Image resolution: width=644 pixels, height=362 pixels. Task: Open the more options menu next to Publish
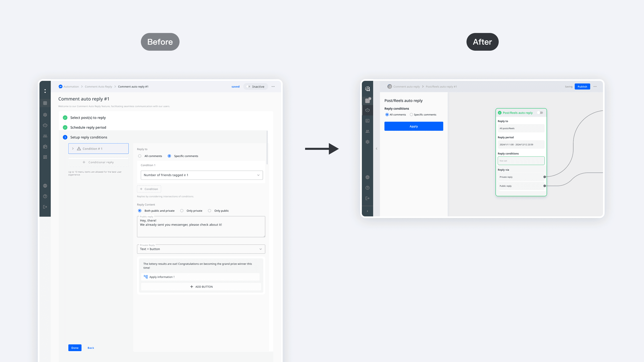[x=595, y=87]
